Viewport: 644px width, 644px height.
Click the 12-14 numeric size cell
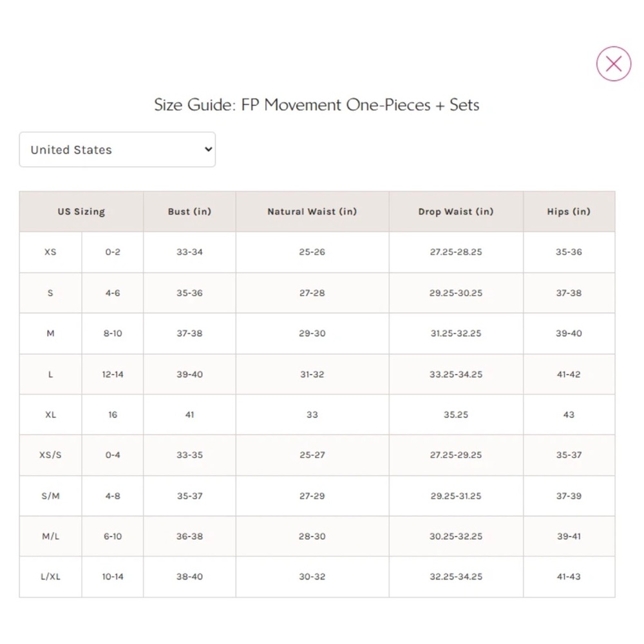[x=113, y=375]
